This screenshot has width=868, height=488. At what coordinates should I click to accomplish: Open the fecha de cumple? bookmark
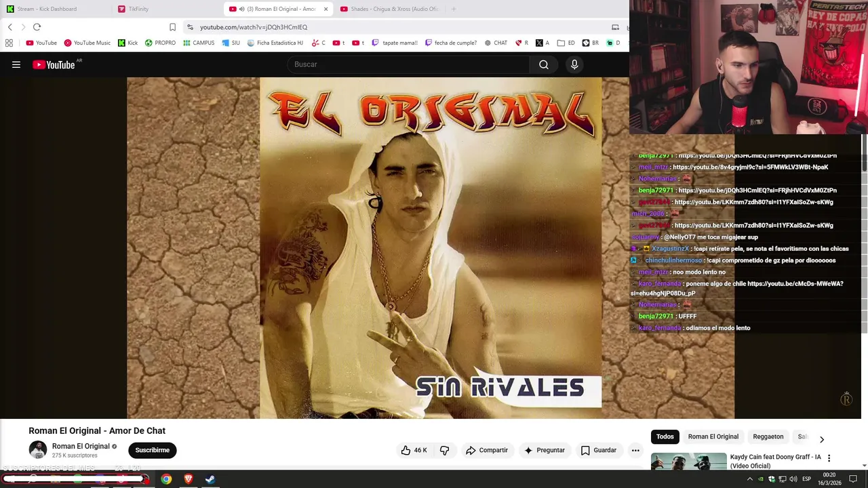(451, 43)
